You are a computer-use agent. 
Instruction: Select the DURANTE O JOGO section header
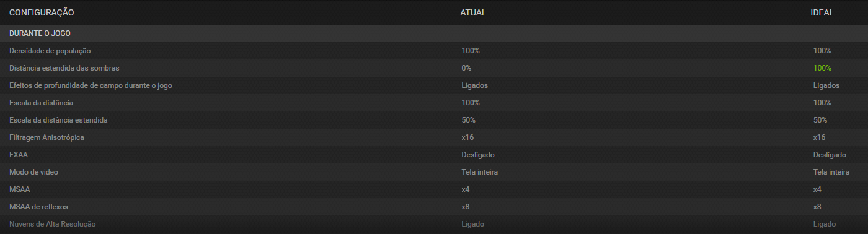click(434, 33)
